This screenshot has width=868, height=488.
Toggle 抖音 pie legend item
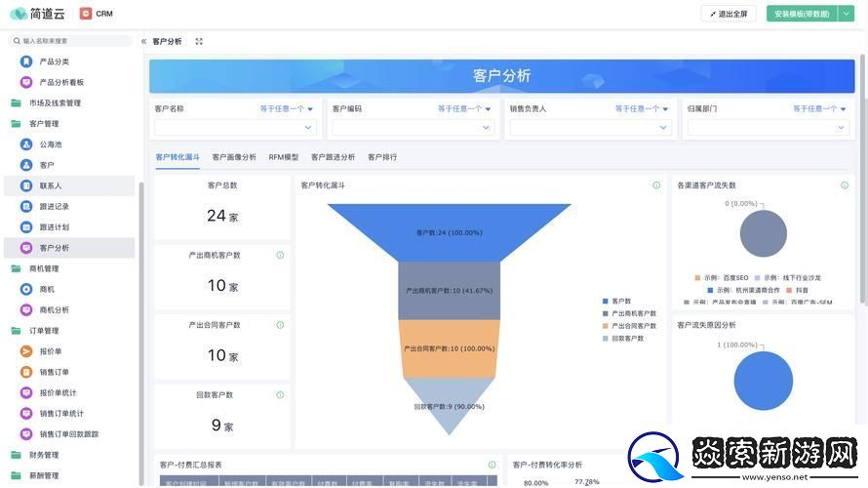coord(797,290)
